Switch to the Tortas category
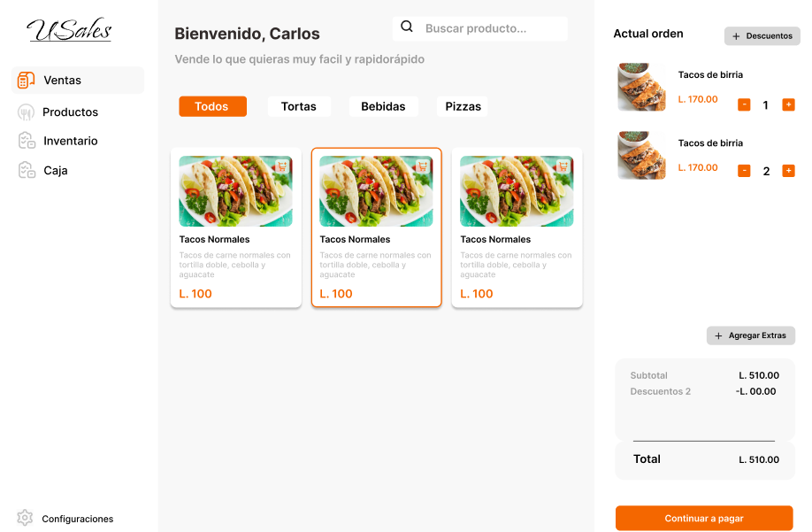812x532 pixels. [x=299, y=107]
